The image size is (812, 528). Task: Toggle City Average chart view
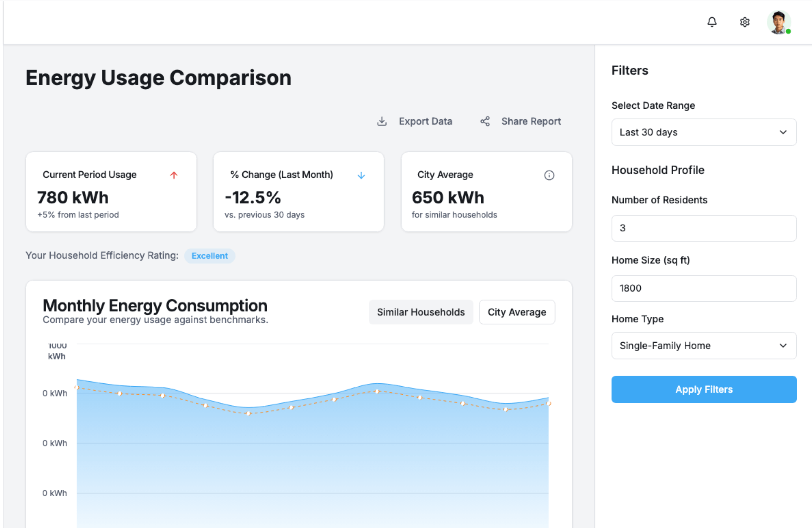[x=516, y=312]
